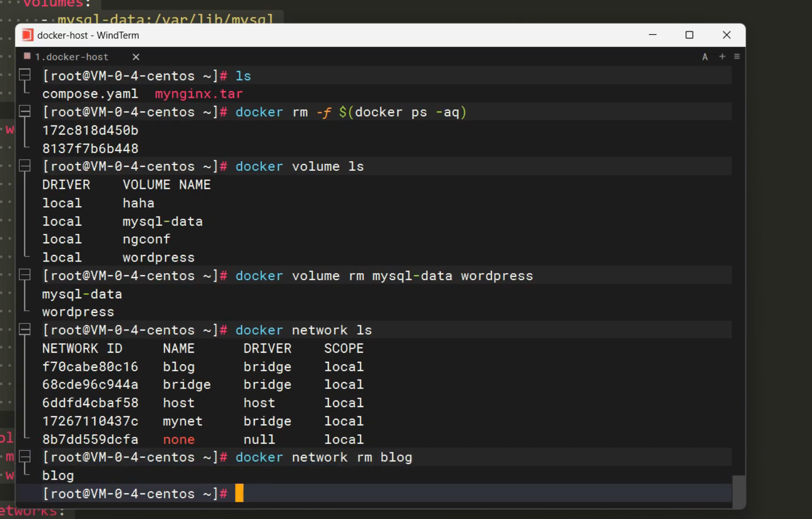Click the 'compose.yaml' file name
This screenshot has height=519, width=812.
click(90, 94)
